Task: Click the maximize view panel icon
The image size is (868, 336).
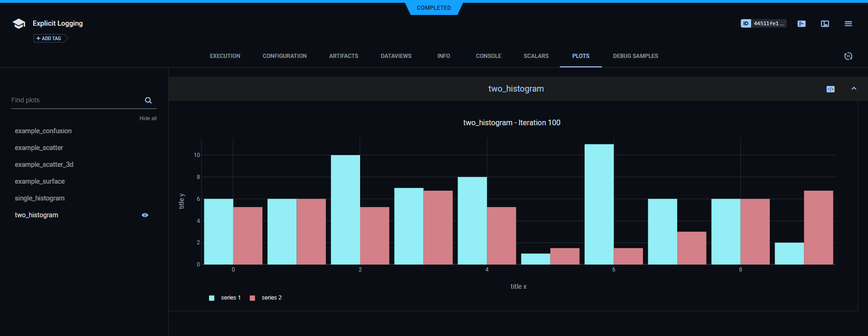Action: coord(825,24)
